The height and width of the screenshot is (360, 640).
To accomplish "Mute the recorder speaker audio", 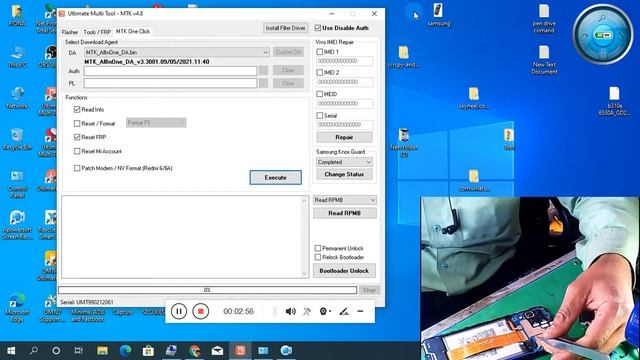I will tap(290, 311).
